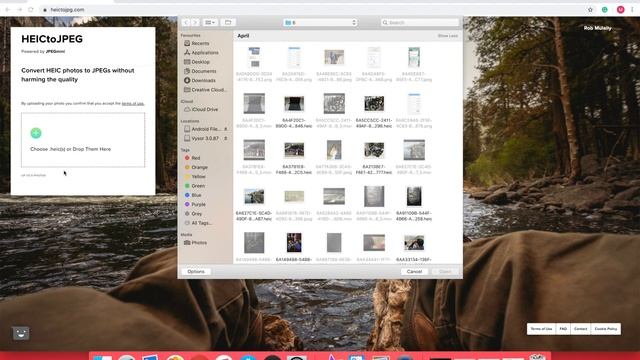The image size is (640, 360).
Task: Open Terms of Use in the page footer
Action: point(541,329)
